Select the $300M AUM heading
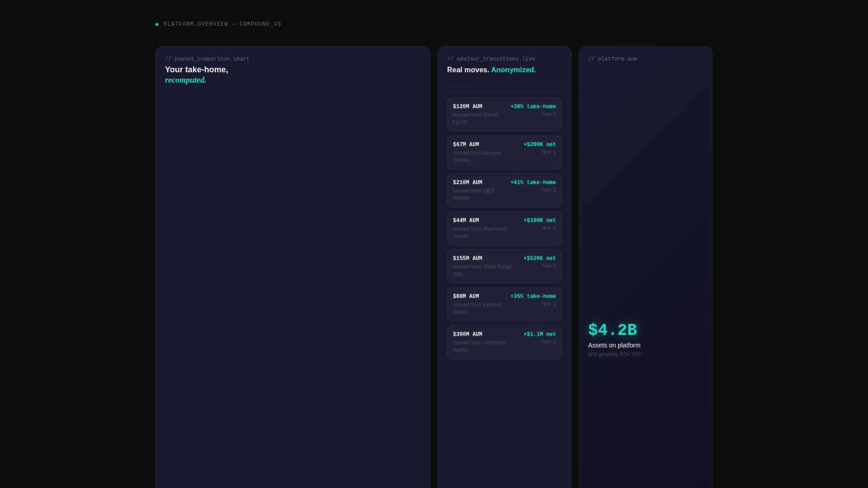This screenshot has height=488, width=868. point(467,334)
